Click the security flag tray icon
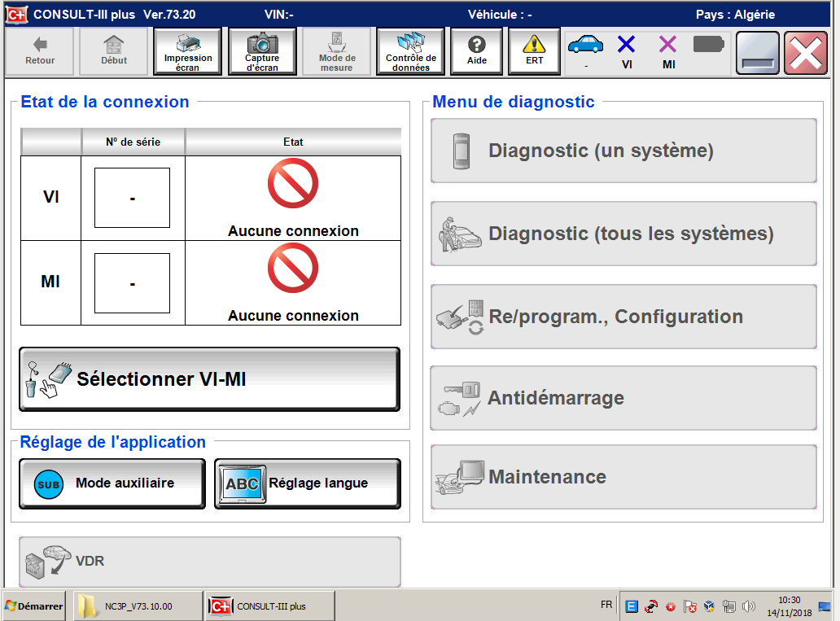Image resolution: width=840 pixels, height=621 pixels. [690, 606]
